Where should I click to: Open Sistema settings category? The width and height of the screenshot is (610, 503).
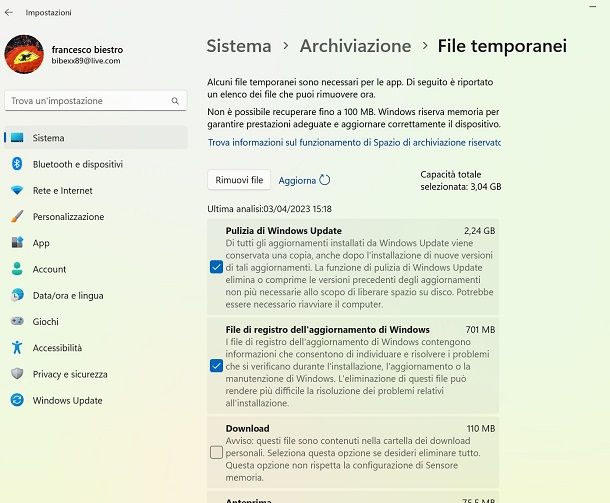click(x=96, y=138)
